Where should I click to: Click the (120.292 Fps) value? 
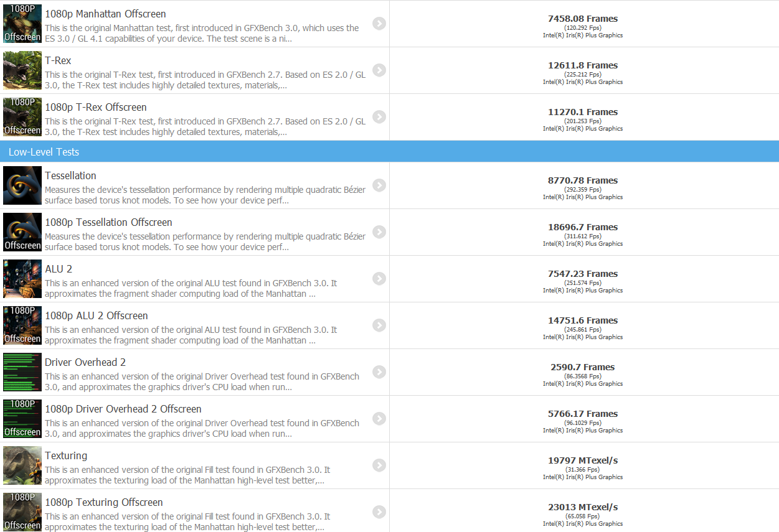click(x=583, y=28)
